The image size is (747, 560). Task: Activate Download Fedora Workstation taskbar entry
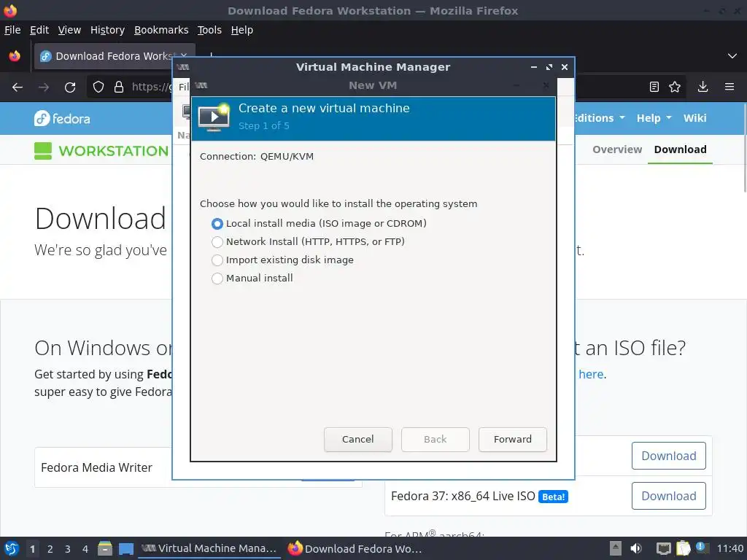coord(355,548)
